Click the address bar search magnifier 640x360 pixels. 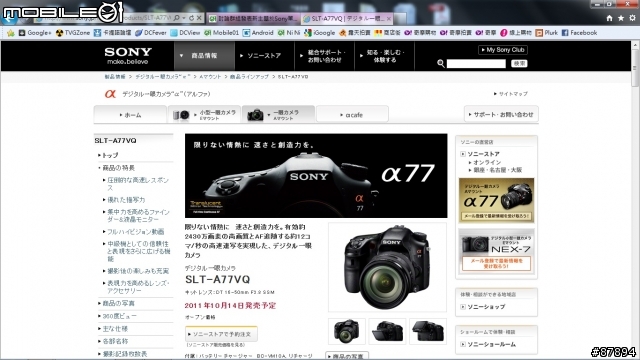click(x=177, y=18)
